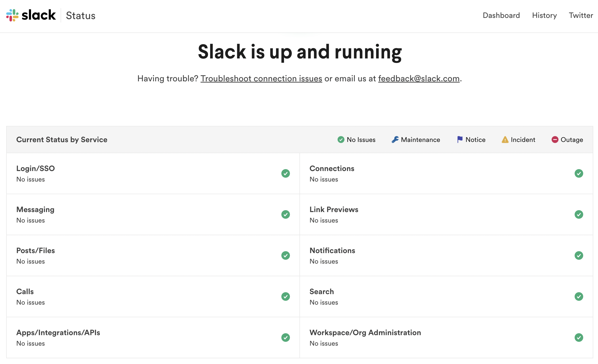
Task: Click the green checkmark for Connections
Action: [579, 173]
